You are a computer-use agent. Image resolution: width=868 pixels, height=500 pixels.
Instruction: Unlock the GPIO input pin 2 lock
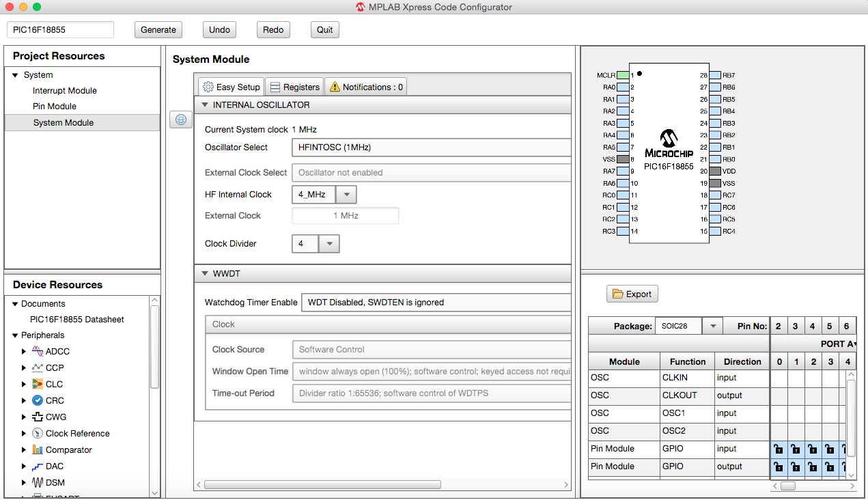point(779,449)
